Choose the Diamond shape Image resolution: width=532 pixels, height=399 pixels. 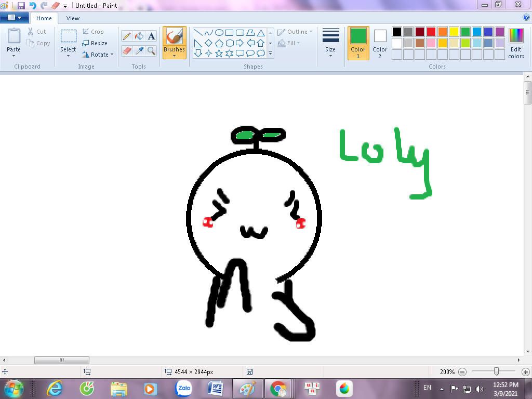(209, 43)
